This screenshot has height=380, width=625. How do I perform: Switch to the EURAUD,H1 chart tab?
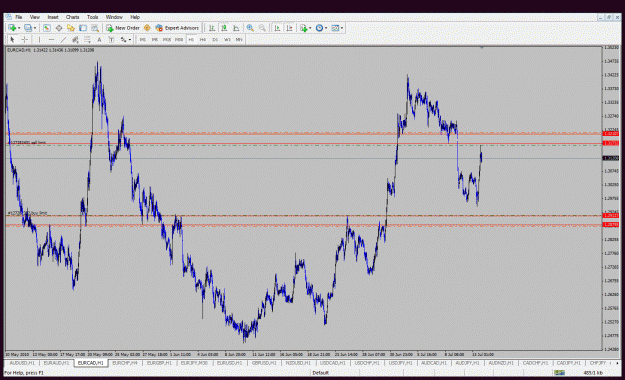click(x=56, y=363)
